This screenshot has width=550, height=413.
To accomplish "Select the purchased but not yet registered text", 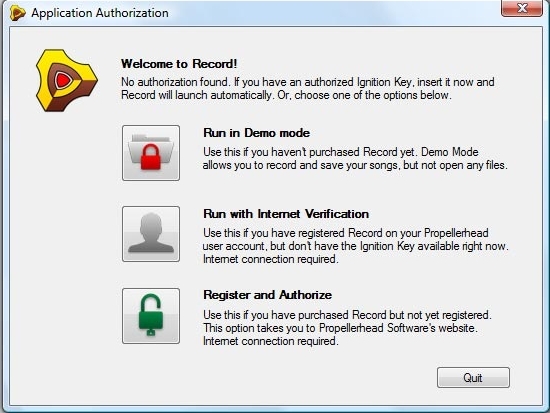I will [347, 315].
